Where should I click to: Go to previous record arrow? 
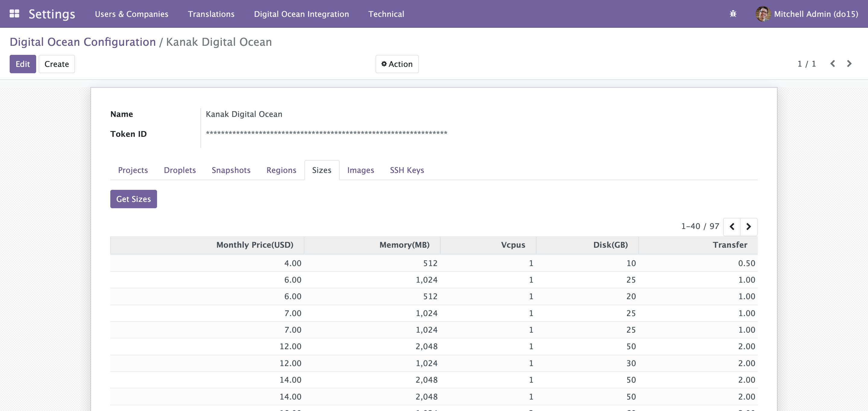(832, 64)
